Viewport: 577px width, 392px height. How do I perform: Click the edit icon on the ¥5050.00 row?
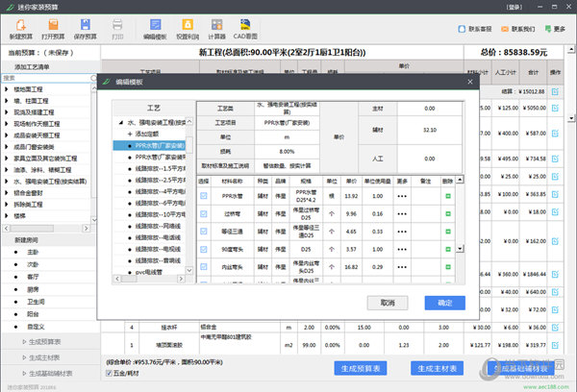pos(555,108)
